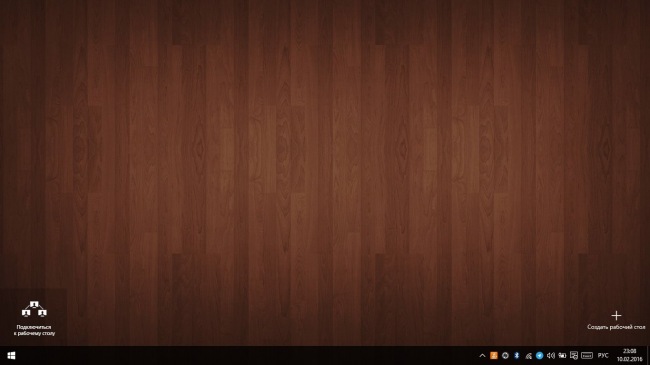This screenshot has height=365, width=650.
Task: Open the action center notification icon
Action: (574, 355)
